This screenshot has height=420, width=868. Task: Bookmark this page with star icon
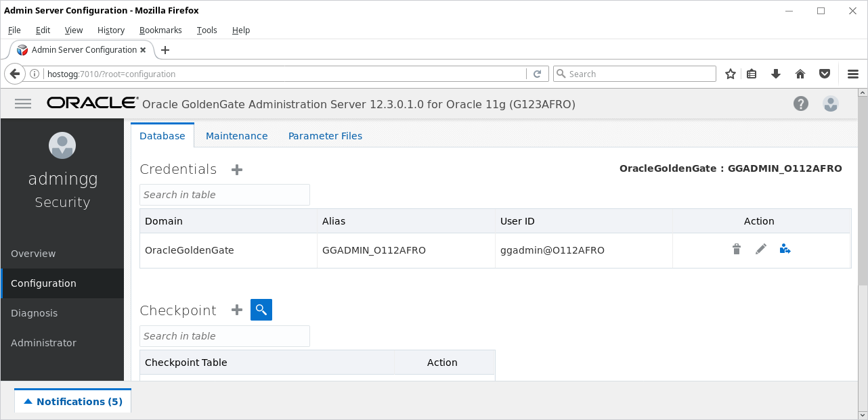click(x=731, y=74)
